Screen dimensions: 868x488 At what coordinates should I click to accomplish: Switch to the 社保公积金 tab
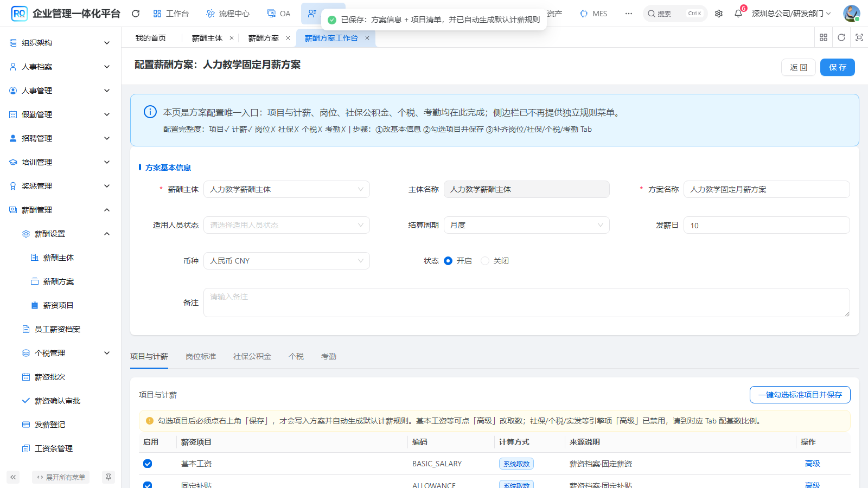coord(252,356)
